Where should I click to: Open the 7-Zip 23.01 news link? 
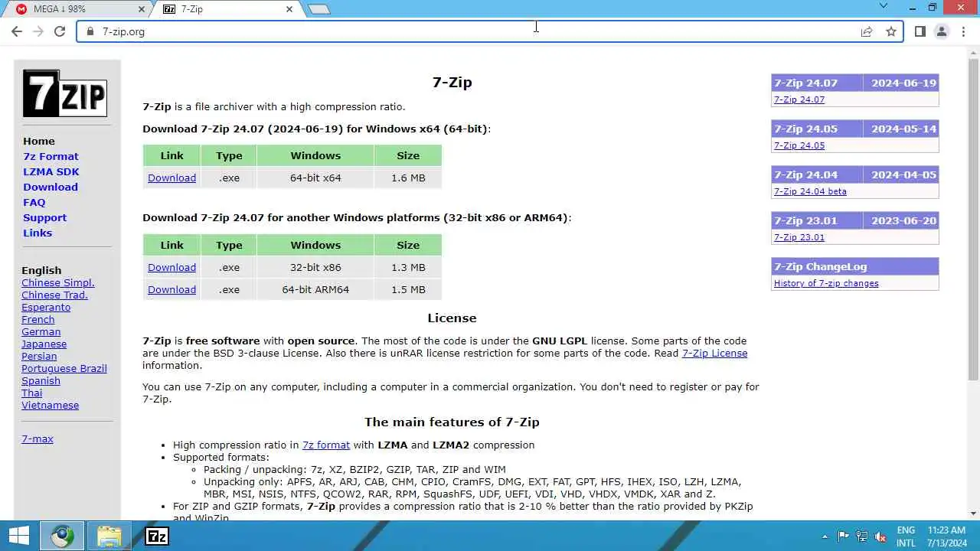click(799, 237)
